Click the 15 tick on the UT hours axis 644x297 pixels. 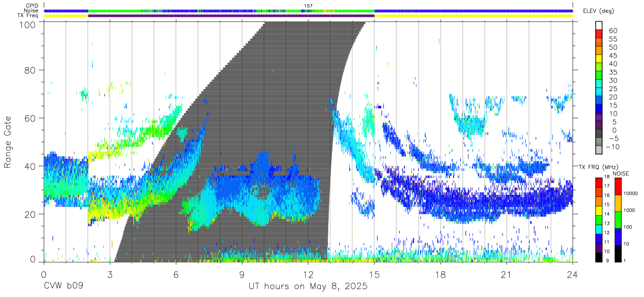coord(374,274)
